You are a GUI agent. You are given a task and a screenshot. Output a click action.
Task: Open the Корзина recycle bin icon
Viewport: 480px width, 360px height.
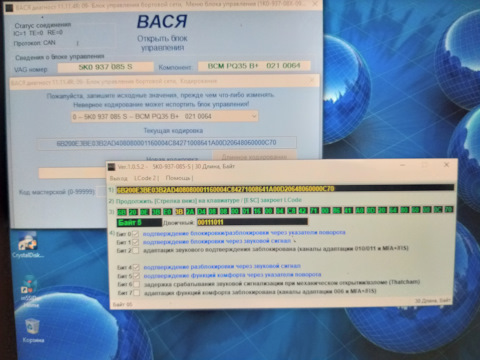click(x=33, y=329)
